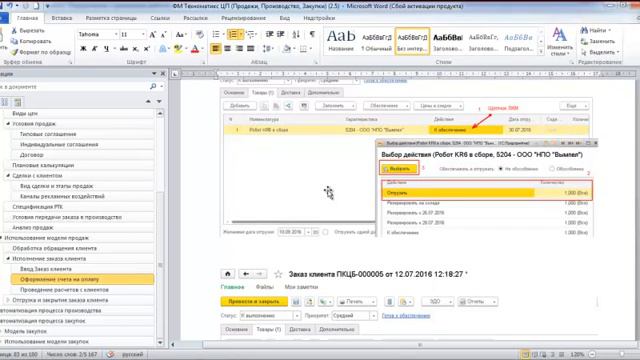The image size is (640, 360).
Task: Click the multilevel list button
Action: point(251,35)
